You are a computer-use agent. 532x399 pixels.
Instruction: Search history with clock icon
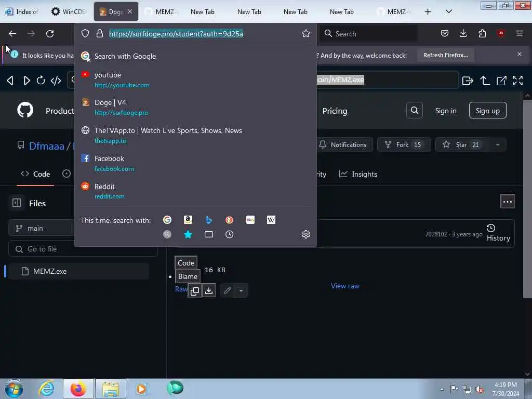(x=229, y=234)
